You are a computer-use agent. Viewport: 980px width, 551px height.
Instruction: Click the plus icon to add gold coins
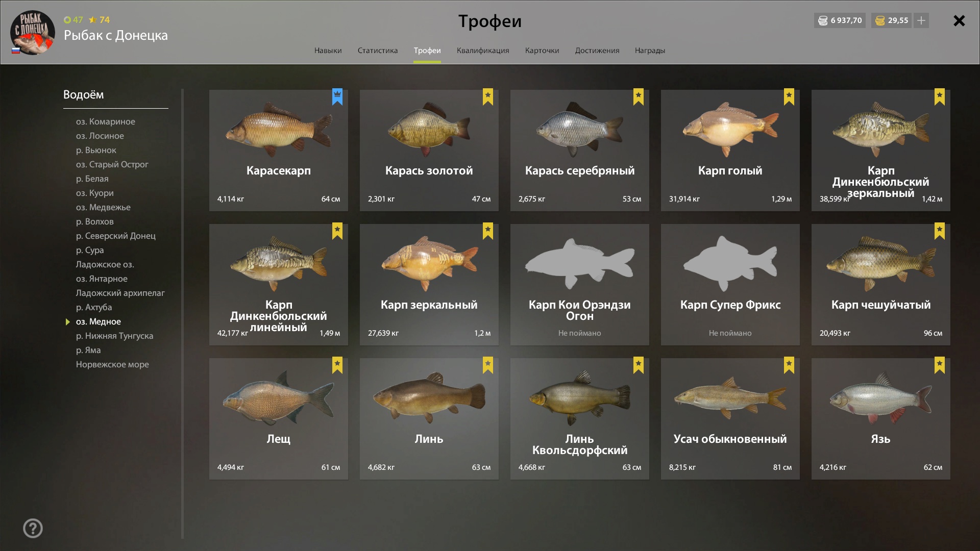click(x=921, y=20)
